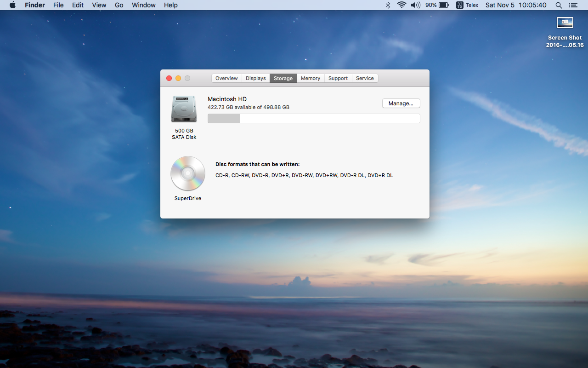Open the Go menu
This screenshot has height=368, width=588.
coord(119,5)
